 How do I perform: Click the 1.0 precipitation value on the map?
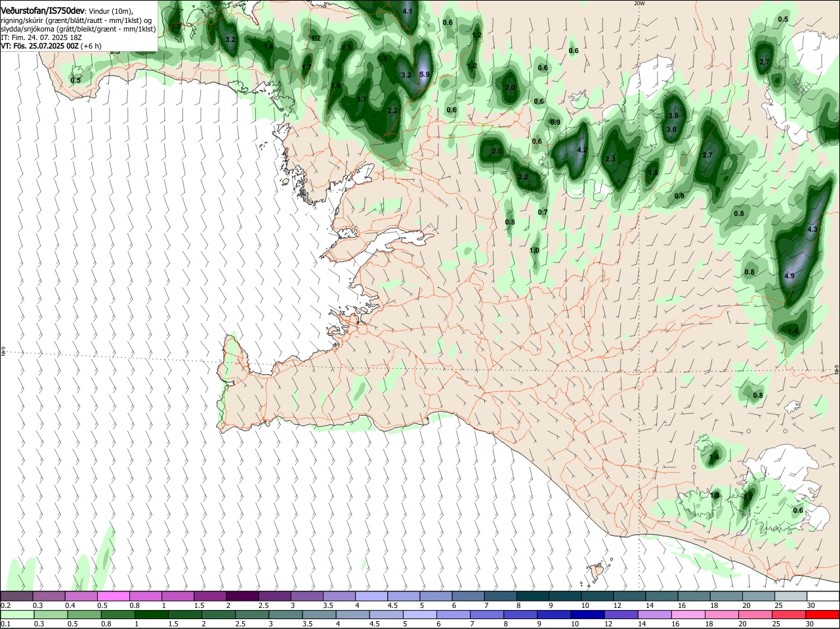click(534, 250)
